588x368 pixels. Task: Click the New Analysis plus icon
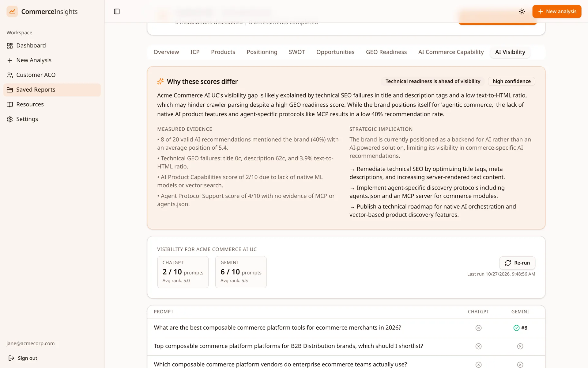pyautogui.click(x=10, y=60)
